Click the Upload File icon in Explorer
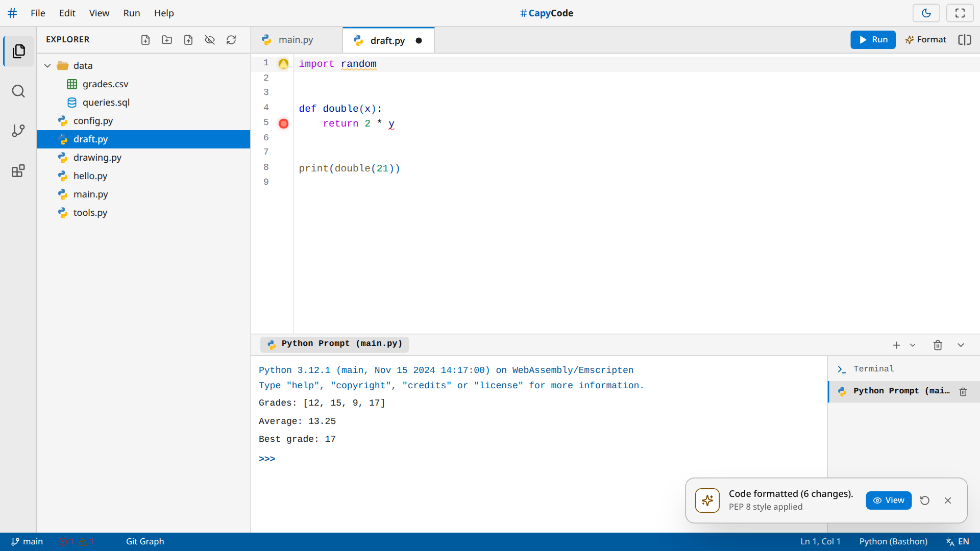The height and width of the screenshot is (551, 980). (x=188, y=40)
